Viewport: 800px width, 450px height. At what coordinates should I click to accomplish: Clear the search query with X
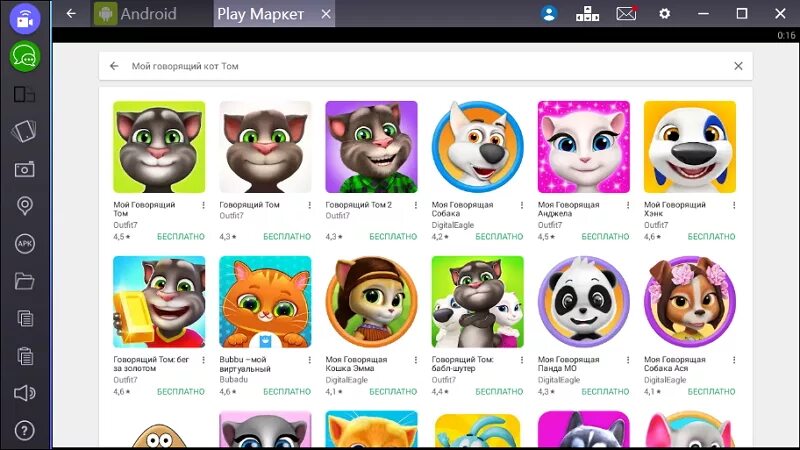point(738,66)
